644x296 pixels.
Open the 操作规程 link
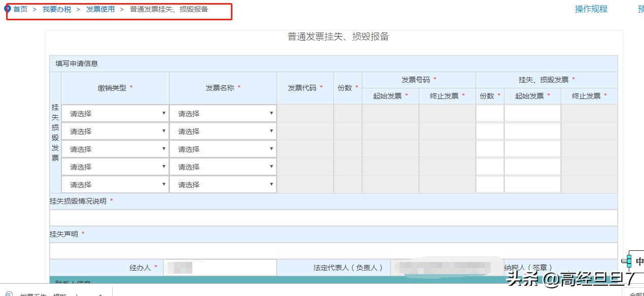click(x=591, y=9)
